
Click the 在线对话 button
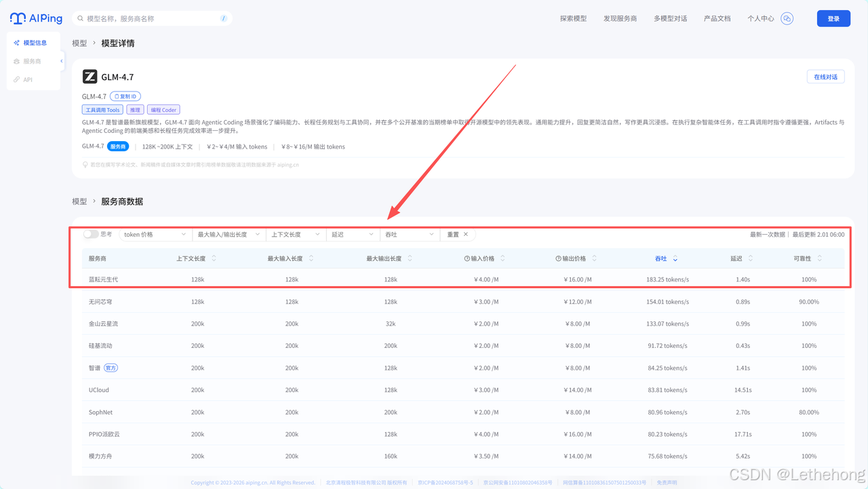(825, 77)
